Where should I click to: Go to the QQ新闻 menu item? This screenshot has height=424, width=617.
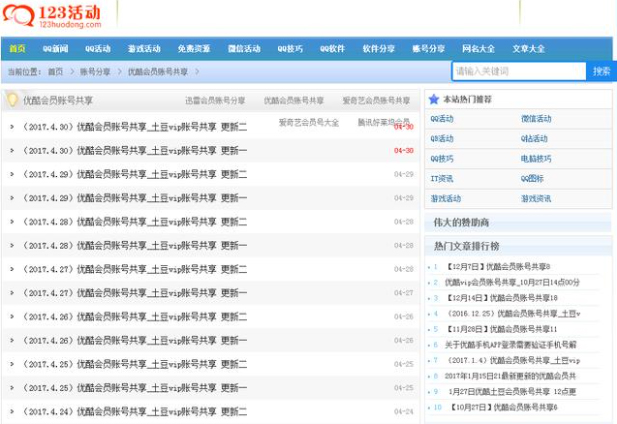[x=55, y=48]
